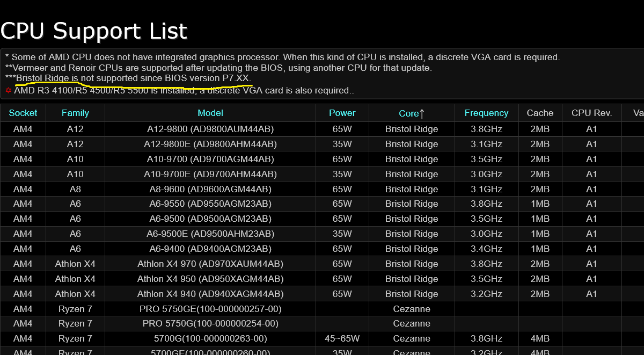This screenshot has width=644, height=355.
Task: Sort the table by the CPU Rev column
Action: point(592,113)
